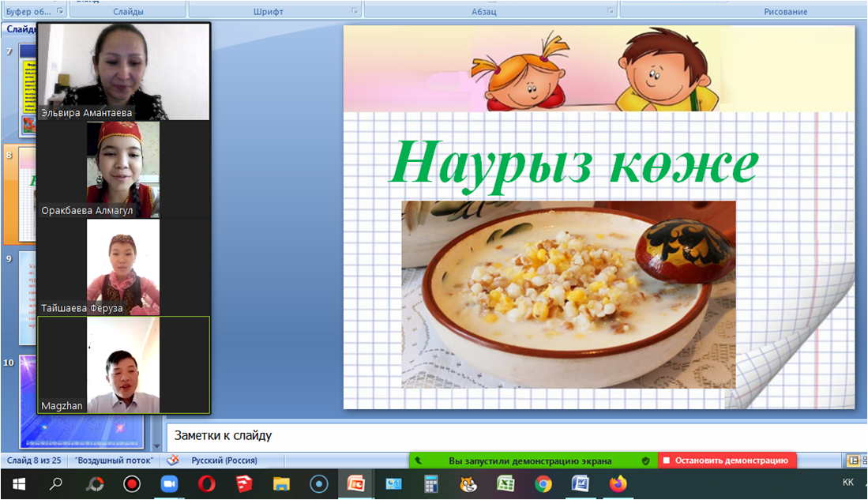Open File Explorer folder icon
The height and width of the screenshot is (500, 868).
click(281, 483)
